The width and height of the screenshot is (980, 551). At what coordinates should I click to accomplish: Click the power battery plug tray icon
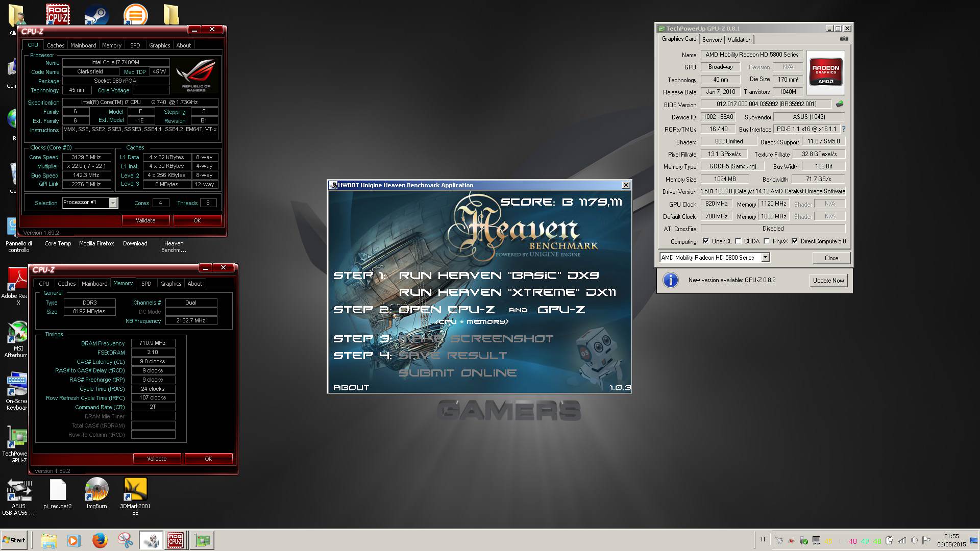889,540
